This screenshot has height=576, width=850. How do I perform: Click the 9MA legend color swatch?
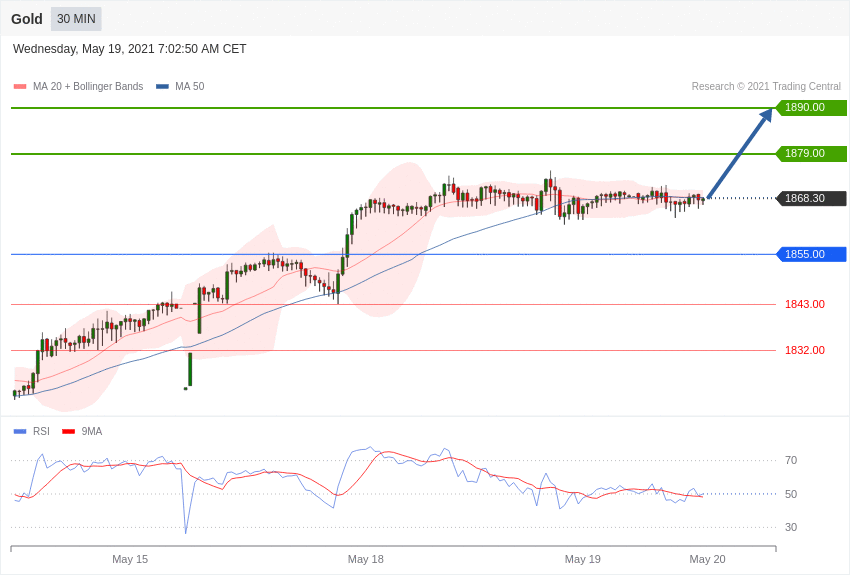[x=69, y=431]
